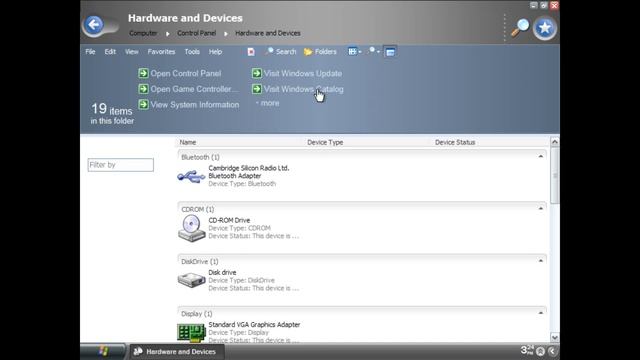Open the Favorites menu
The image size is (640, 360).
161,52
